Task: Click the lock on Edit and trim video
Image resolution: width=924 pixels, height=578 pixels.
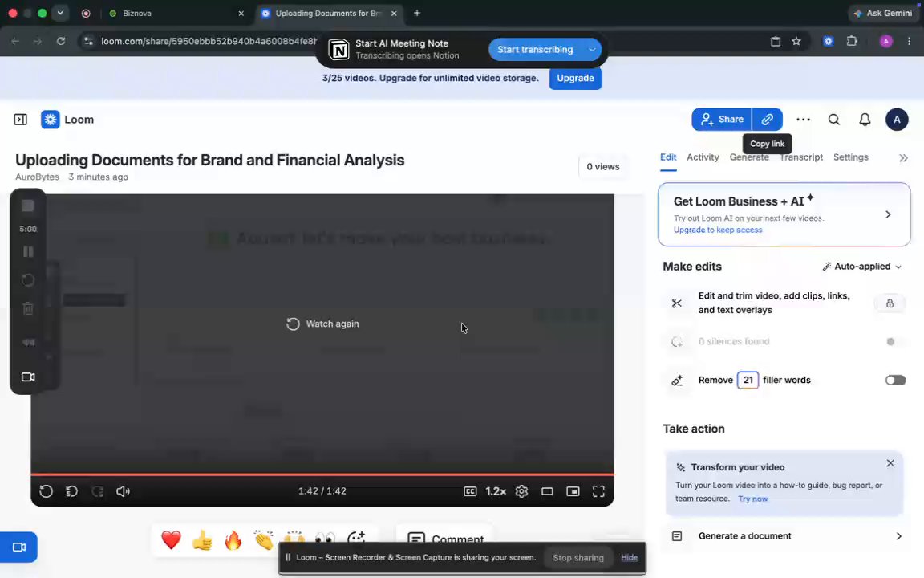Action: coord(890,303)
